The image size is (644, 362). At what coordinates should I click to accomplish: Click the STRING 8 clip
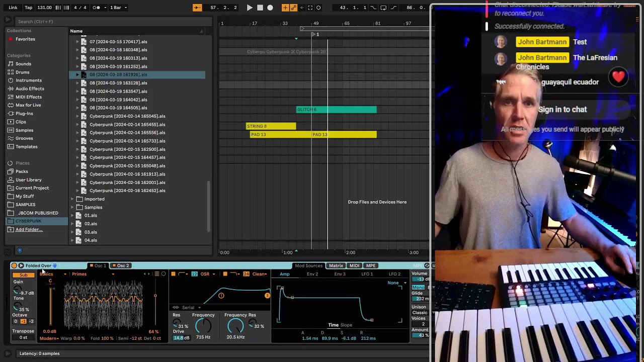(271, 126)
